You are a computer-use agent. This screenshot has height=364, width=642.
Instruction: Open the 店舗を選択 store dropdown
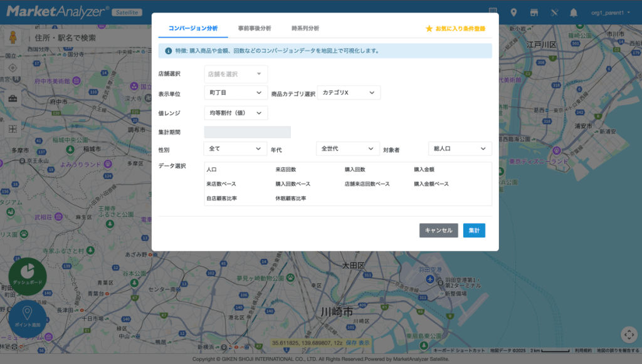click(236, 74)
